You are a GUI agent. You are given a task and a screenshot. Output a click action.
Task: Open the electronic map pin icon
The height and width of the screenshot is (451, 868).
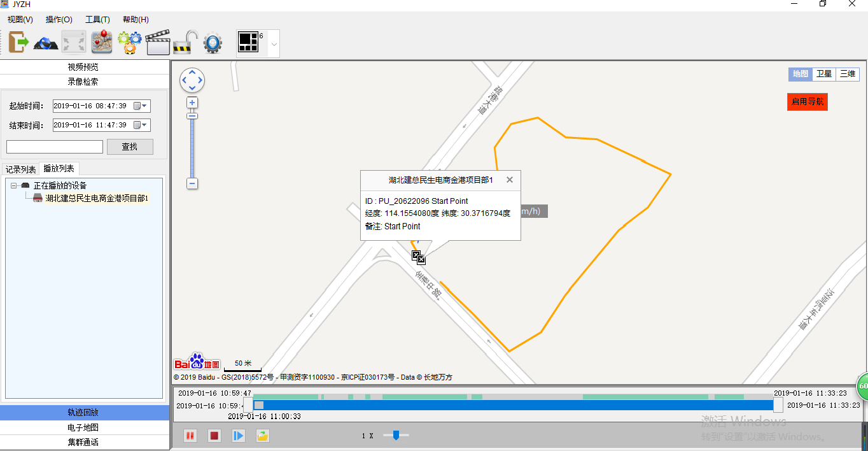click(x=101, y=43)
